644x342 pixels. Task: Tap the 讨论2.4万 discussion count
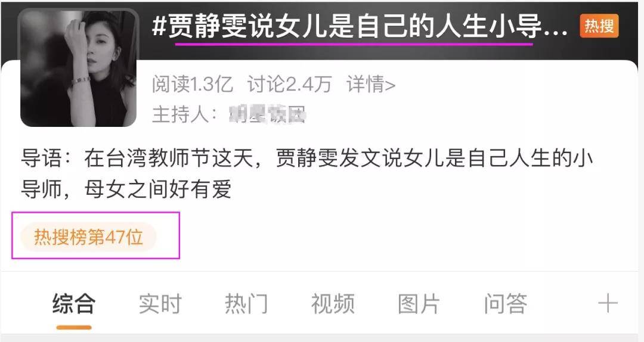[290, 84]
